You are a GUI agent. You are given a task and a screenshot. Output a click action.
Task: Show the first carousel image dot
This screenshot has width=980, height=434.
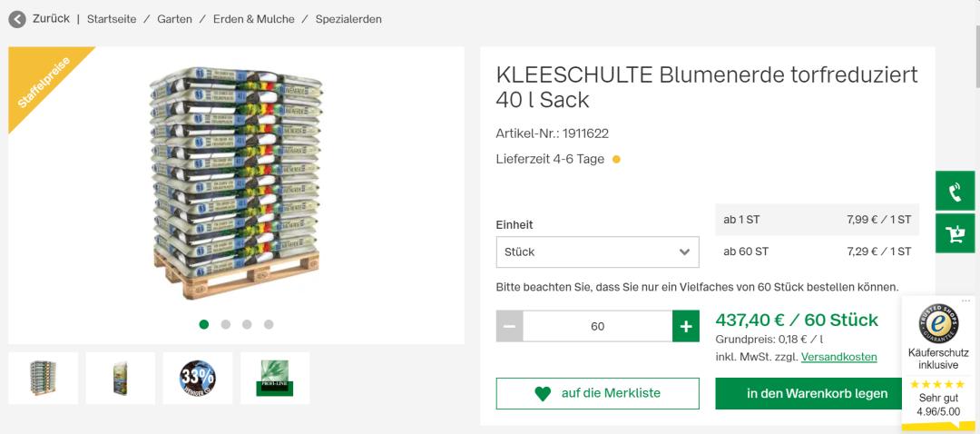click(x=204, y=324)
